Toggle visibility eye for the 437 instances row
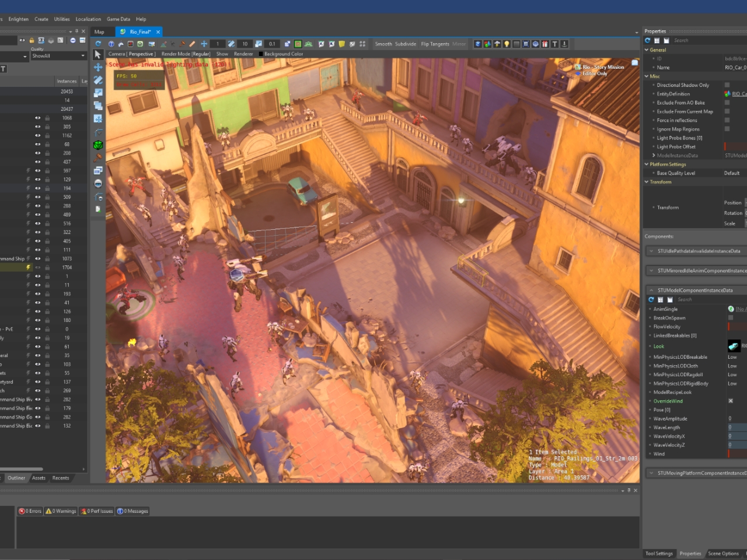The image size is (747, 560). pos(38,162)
